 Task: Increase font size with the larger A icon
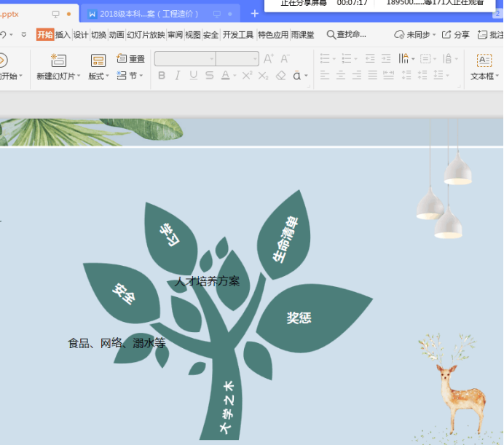click(x=268, y=58)
